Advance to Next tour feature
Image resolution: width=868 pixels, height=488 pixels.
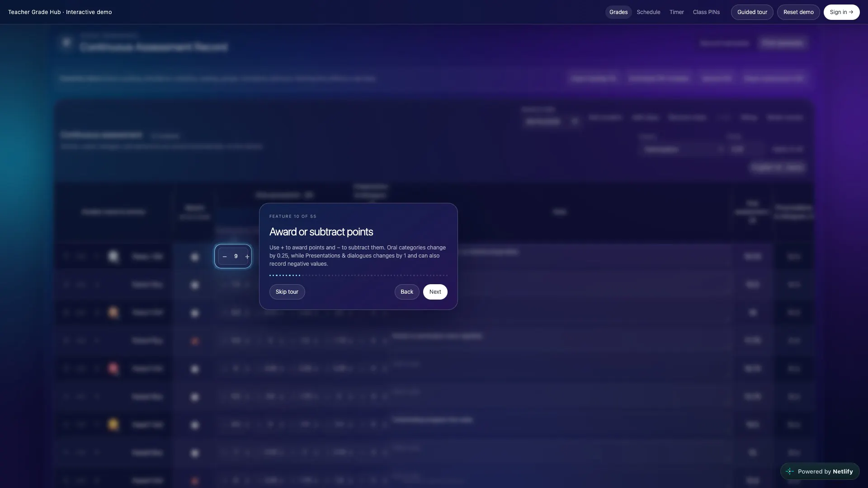click(435, 292)
